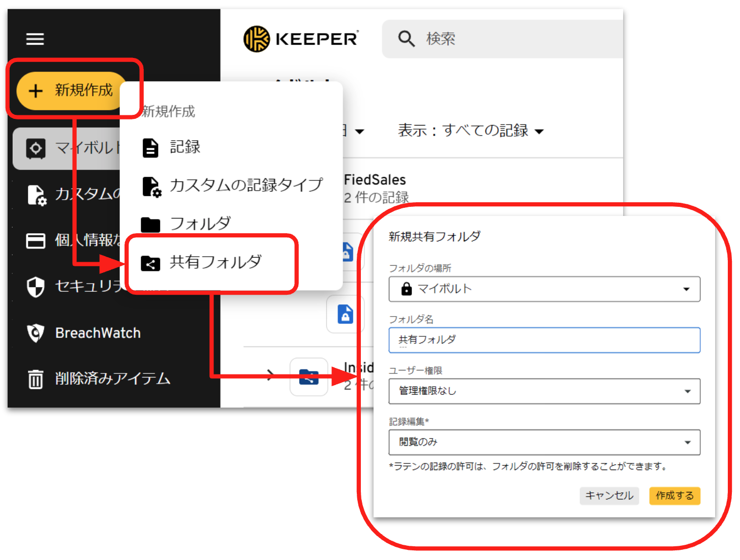Screen dimensions: 740x560
Task: Open the FiedSales folder entry
Action: (x=375, y=189)
